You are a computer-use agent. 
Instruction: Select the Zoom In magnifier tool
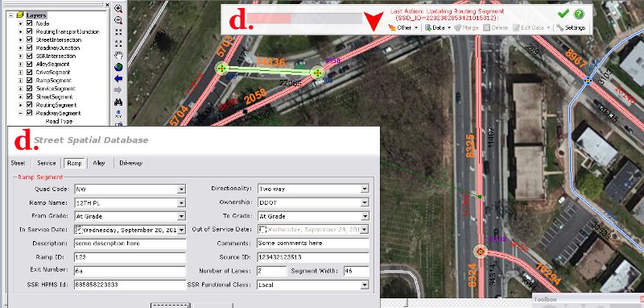coord(118,9)
